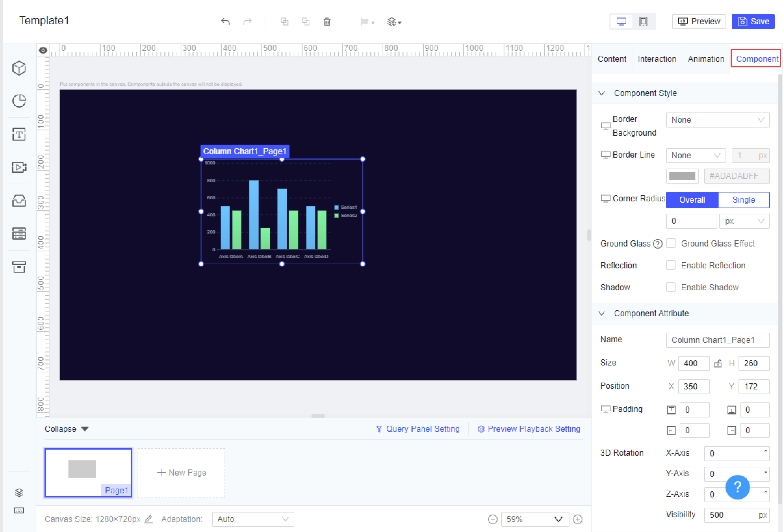
Task: Switch to the Animation tab
Action: tap(706, 58)
